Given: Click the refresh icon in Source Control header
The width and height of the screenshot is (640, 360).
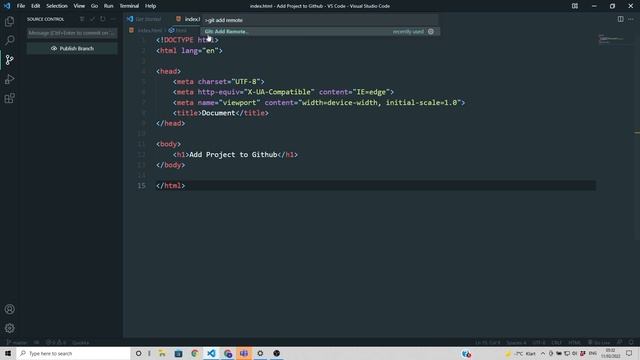Looking at the screenshot, I should pyautogui.click(x=102, y=19).
